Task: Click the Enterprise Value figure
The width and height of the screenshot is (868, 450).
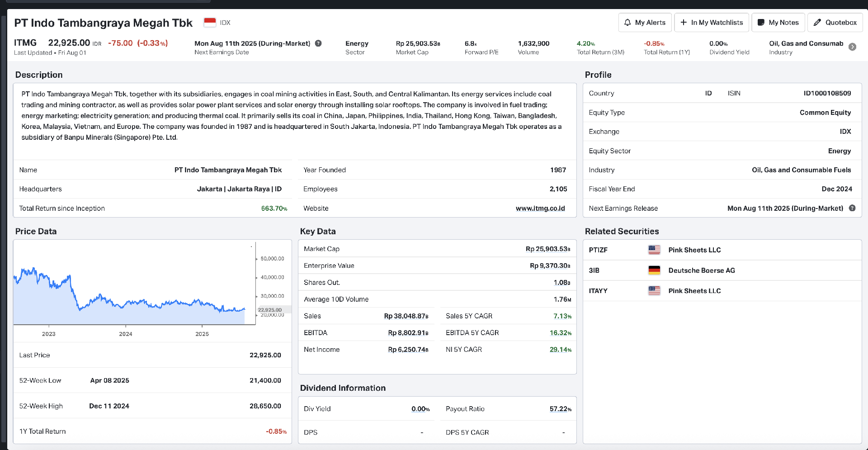Action: click(549, 266)
